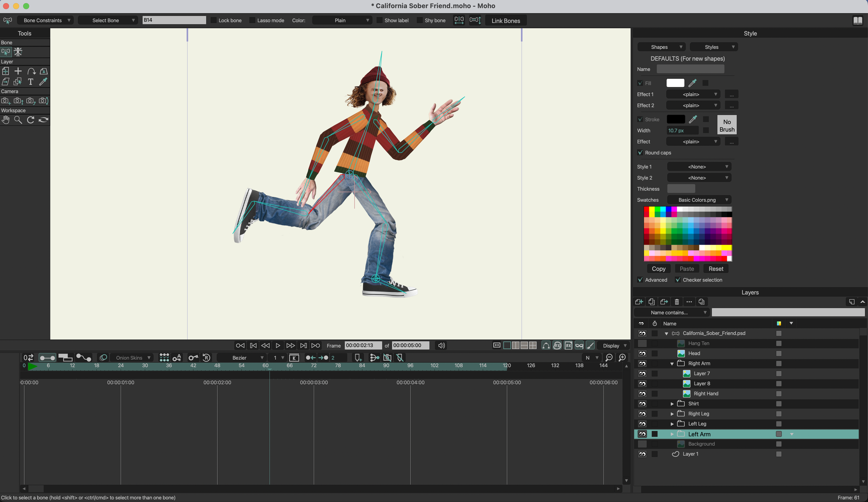This screenshot has height=502, width=868.
Task: Click the Add Text layer tool
Action: click(31, 82)
